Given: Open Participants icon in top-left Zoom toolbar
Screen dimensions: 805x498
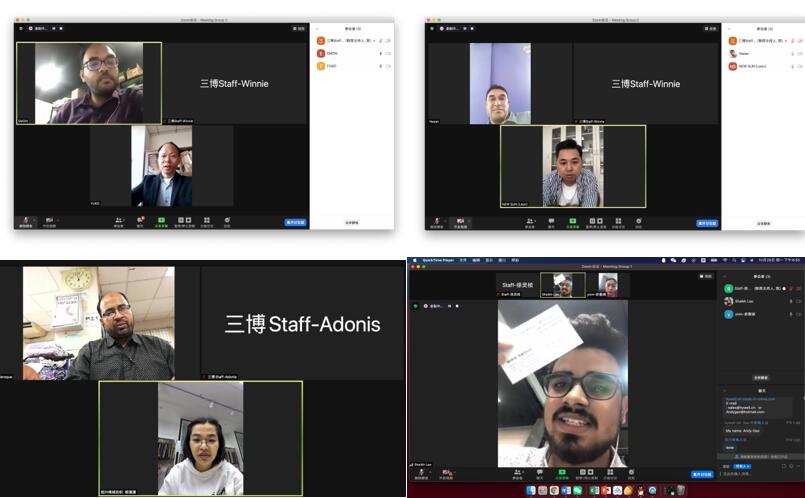Looking at the screenshot, I should tap(118, 221).
